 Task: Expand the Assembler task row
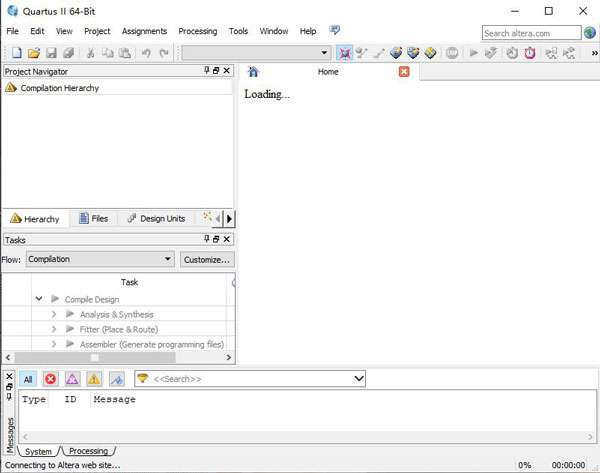coord(54,344)
